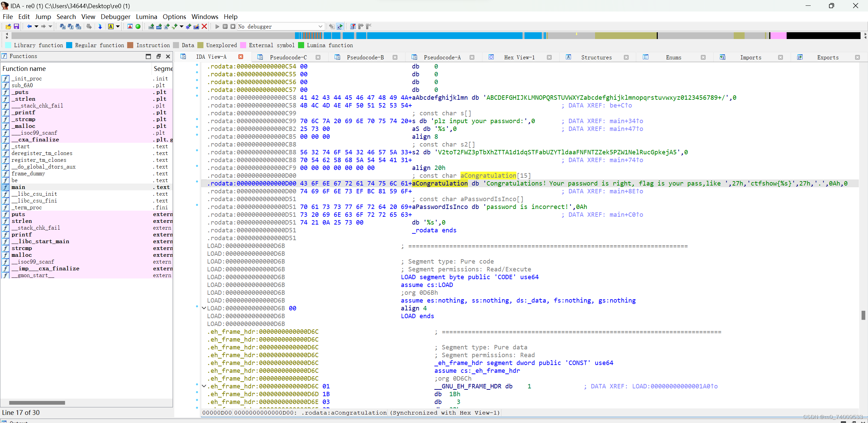Select the main function in list
868x423 pixels.
(18, 187)
